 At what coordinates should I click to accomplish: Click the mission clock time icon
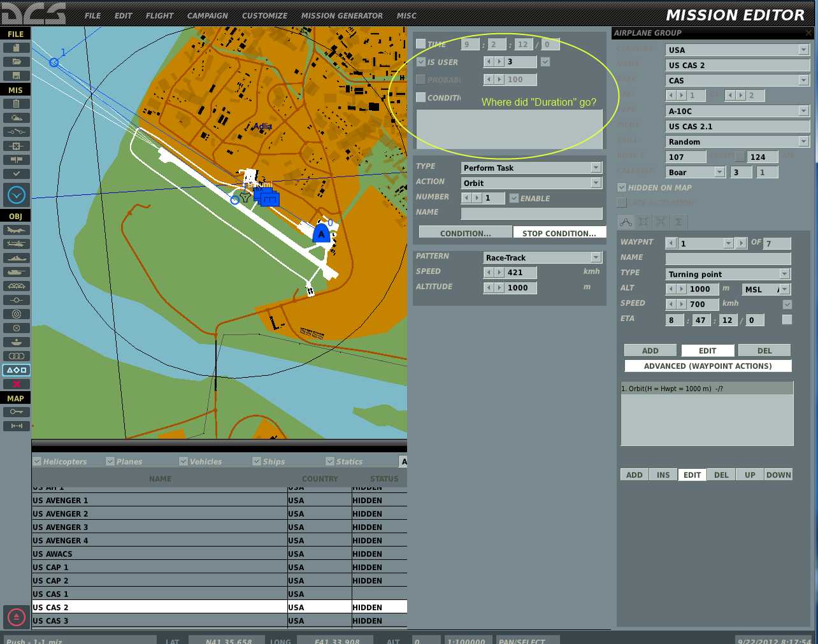click(16, 195)
